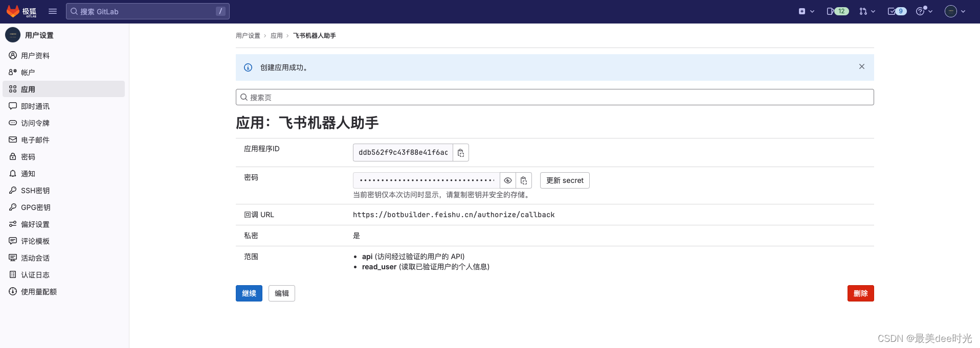Click the 通知 bell icon in sidebar

coord(13,173)
